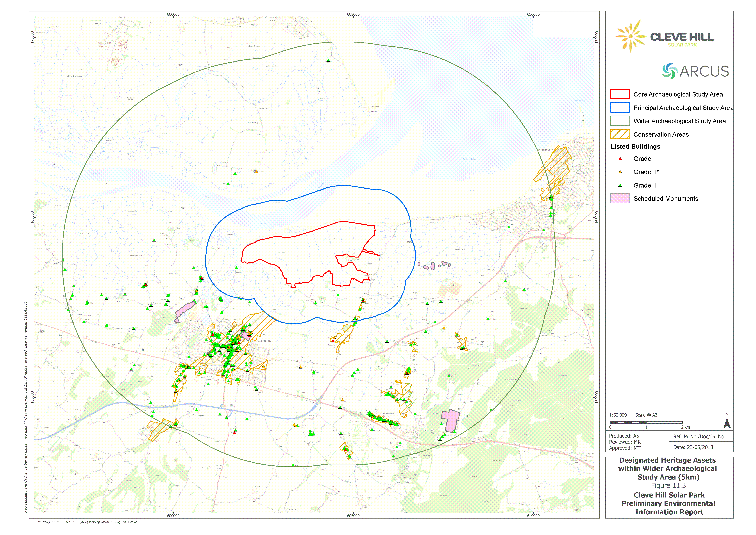
Task: Click the Listed Buildings legend heading
Action: [635, 147]
